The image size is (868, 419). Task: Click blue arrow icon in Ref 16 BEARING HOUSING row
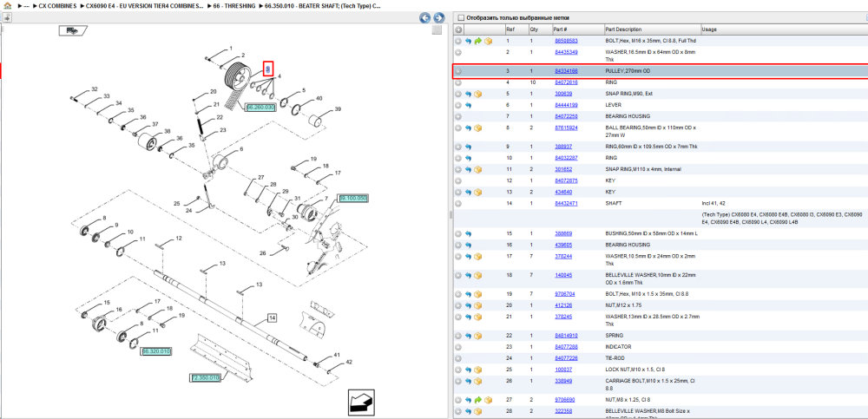[x=469, y=245]
